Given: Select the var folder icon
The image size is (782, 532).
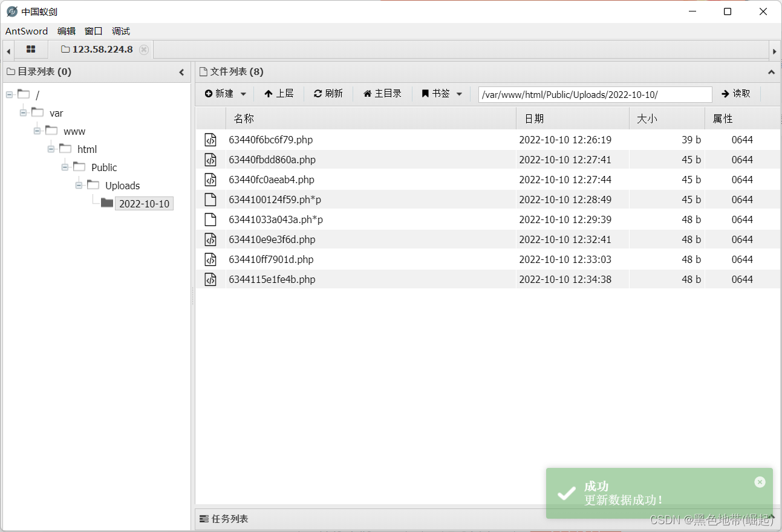Looking at the screenshot, I should pos(37,112).
